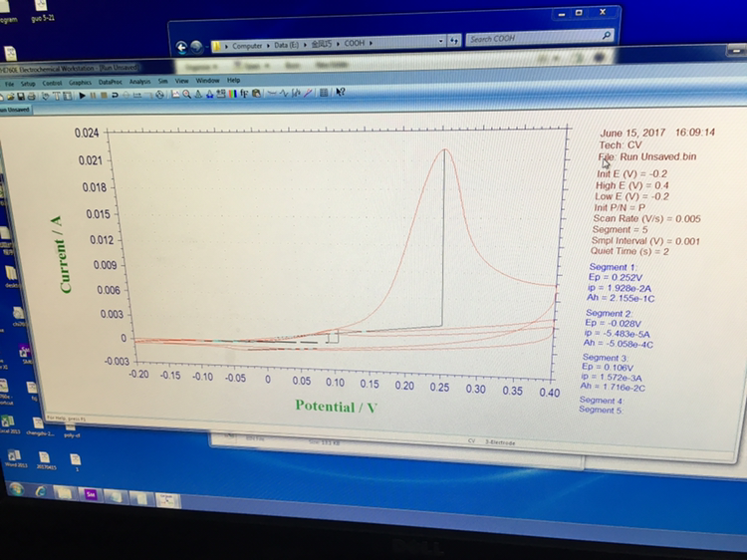This screenshot has height=560, width=747.
Task: Click the Reverse Scan arrow icon
Action: 115,95
